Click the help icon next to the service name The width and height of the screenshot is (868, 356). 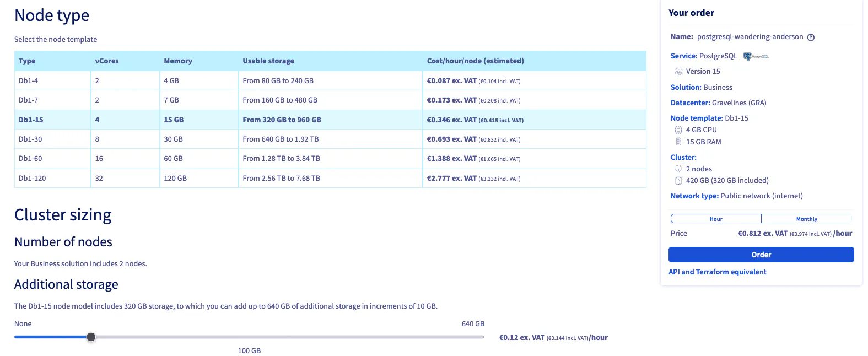coord(811,37)
